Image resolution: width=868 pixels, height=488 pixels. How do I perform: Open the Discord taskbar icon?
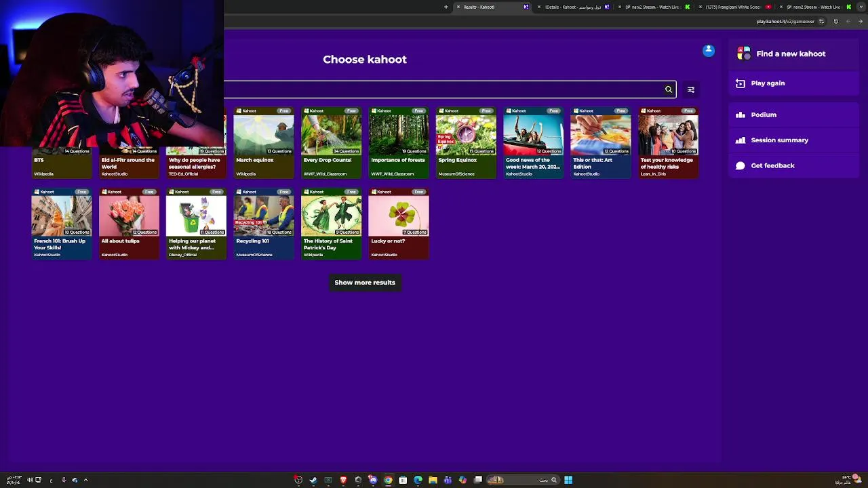click(x=373, y=480)
